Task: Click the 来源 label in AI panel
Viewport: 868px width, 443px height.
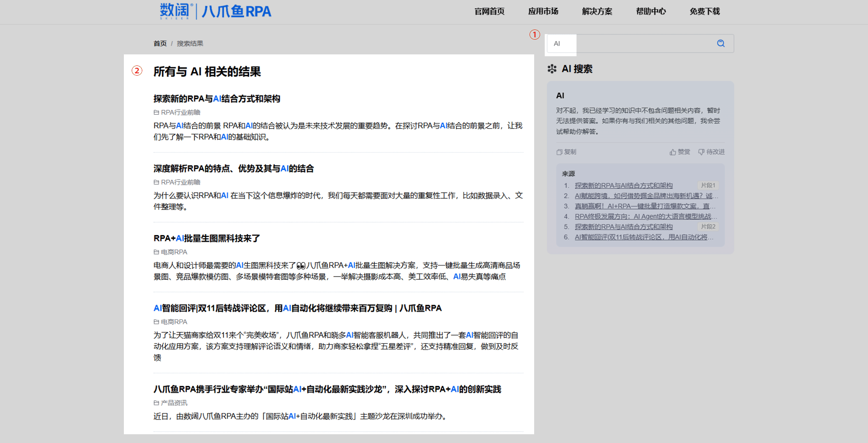Action: point(568,174)
